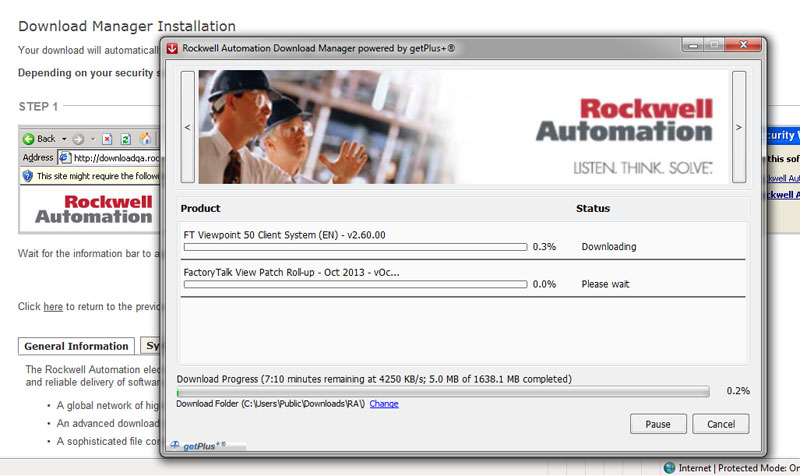Screen dimensions: 800x476
Task: Click the Forward icon in browser toolbar image
Action: click(x=78, y=139)
